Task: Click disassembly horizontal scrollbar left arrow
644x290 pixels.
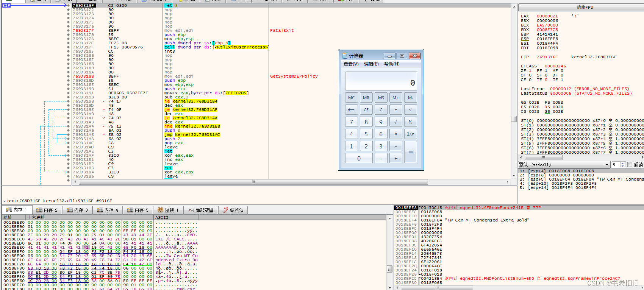Action: click(75, 182)
